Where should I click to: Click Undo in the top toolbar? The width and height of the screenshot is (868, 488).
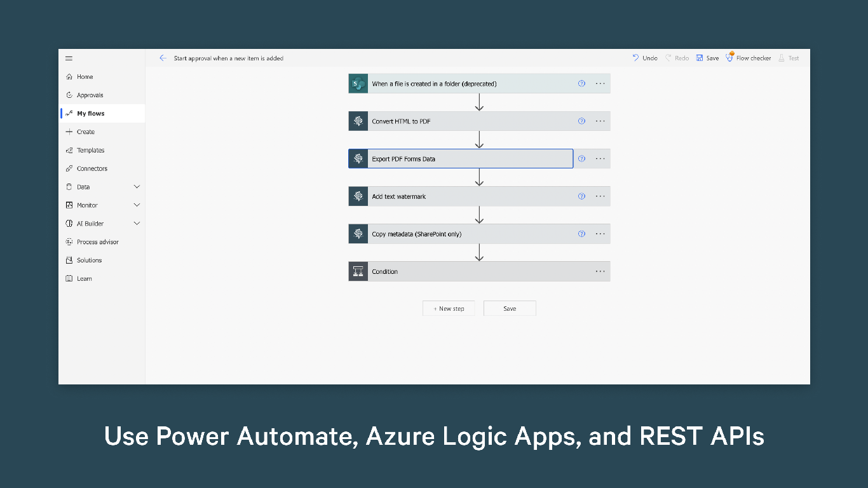click(645, 58)
